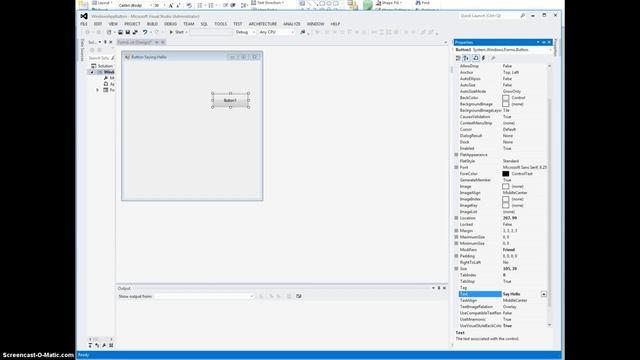Expand the Size property
640x360 pixels.
456,269
